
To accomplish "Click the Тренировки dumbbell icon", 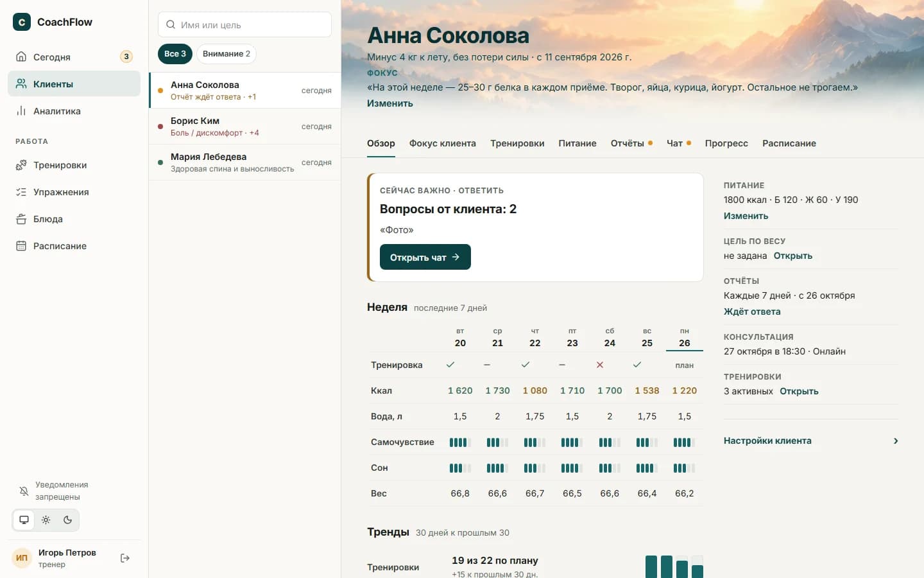I will tap(21, 164).
